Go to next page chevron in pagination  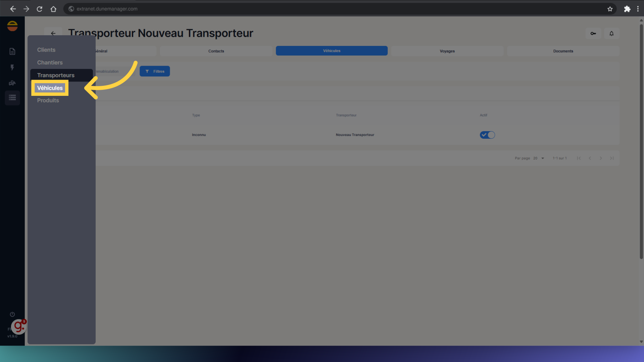[x=601, y=158]
